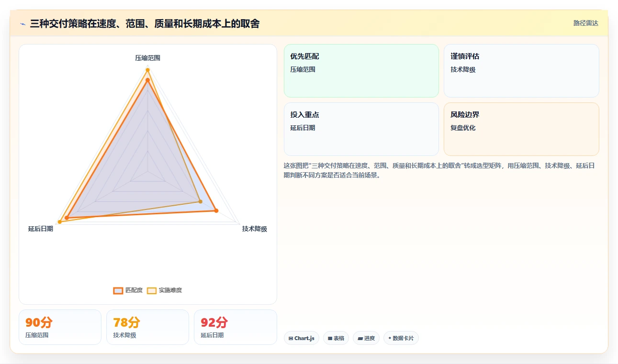Click the yellow 实施难度 point near 延后日期

click(x=59, y=222)
